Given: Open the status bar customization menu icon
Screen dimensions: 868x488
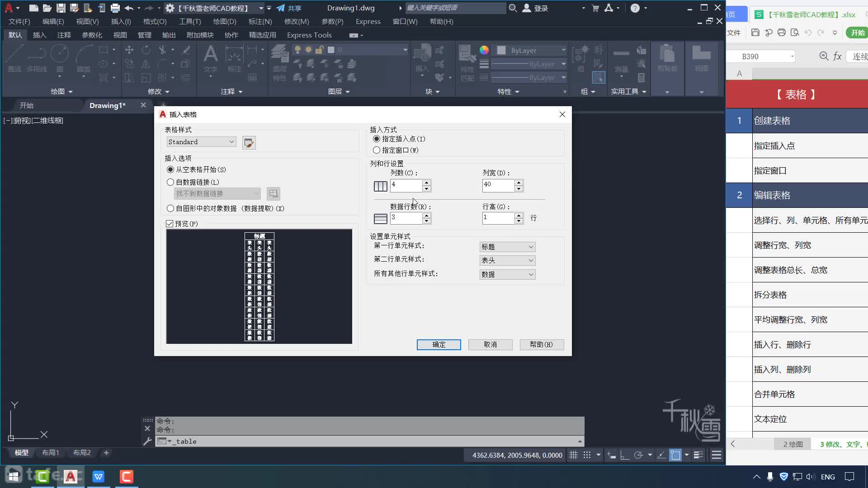Looking at the screenshot, I should coord(717,455).
